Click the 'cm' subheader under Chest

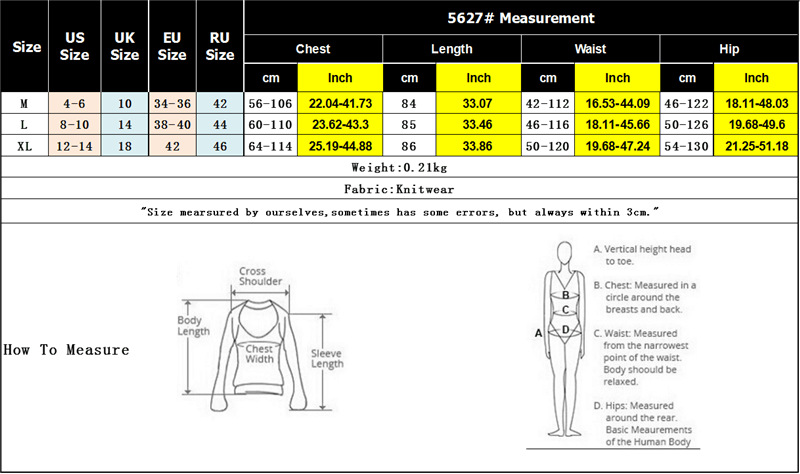coord(271,78)
